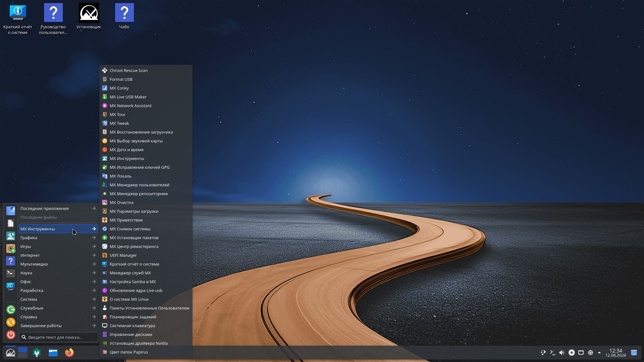Open the blank document icon in favorites sidebar
Image resolution: width=644 pixels, height=362 pixels.
coord(11,223)
